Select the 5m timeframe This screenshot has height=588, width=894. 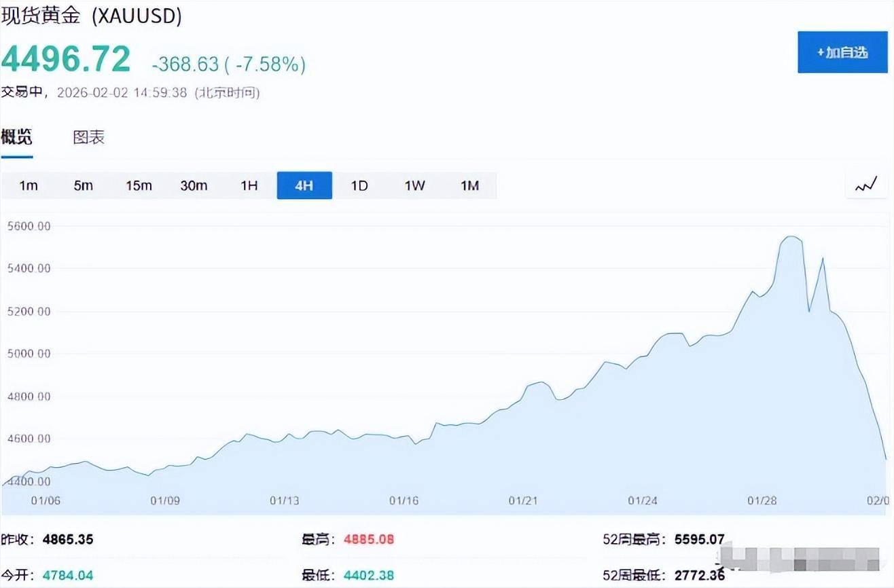click(x=84, y=185)
